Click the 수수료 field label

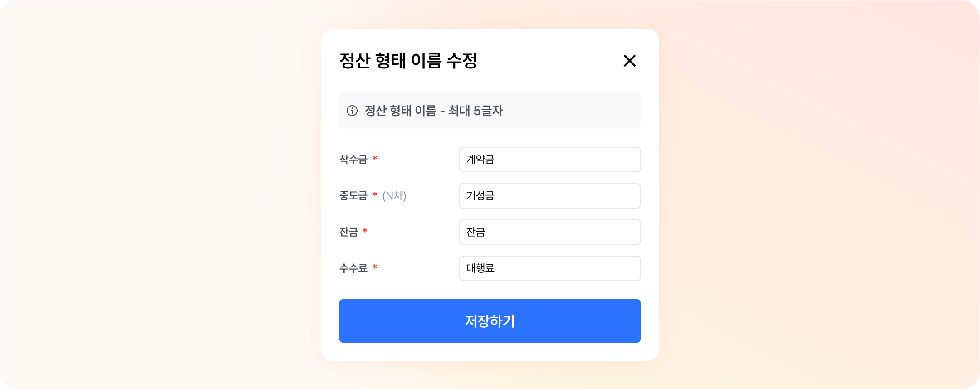[353, 268]
